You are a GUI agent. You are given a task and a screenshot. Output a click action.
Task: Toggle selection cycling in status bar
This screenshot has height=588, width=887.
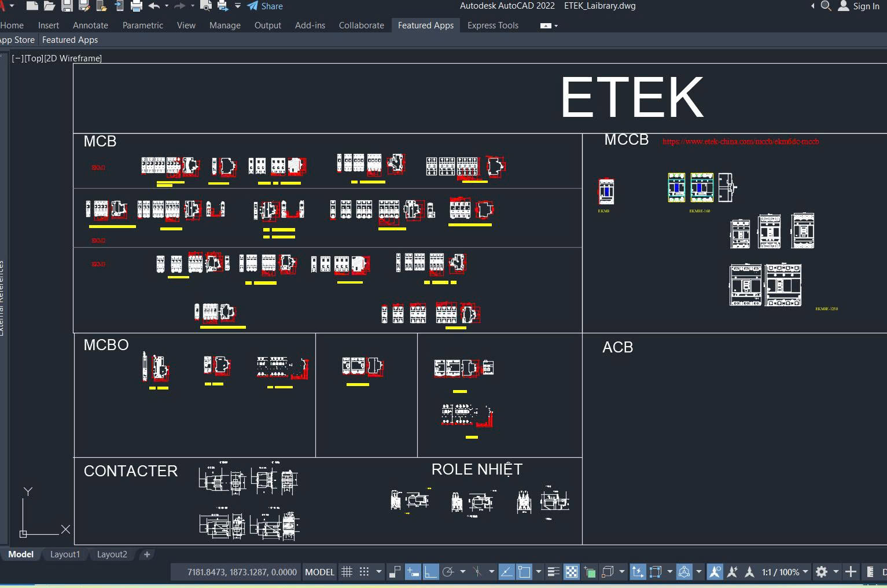click(590, 572)
